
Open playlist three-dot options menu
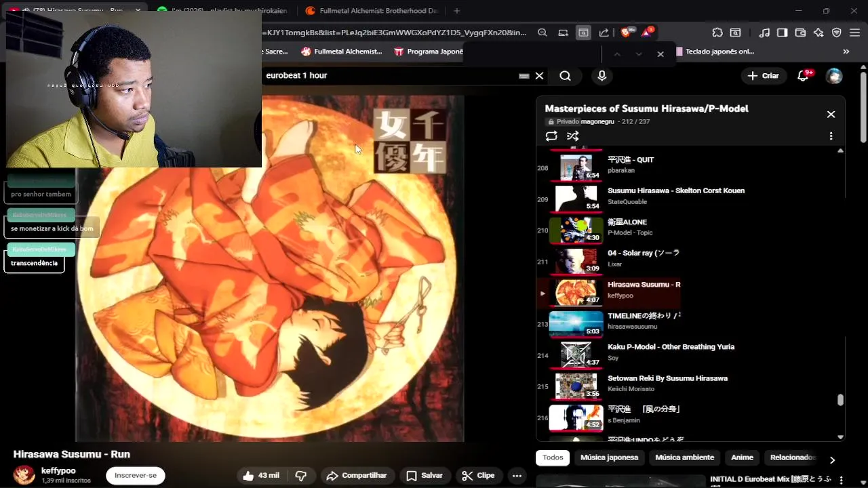(x=831, y=136)
